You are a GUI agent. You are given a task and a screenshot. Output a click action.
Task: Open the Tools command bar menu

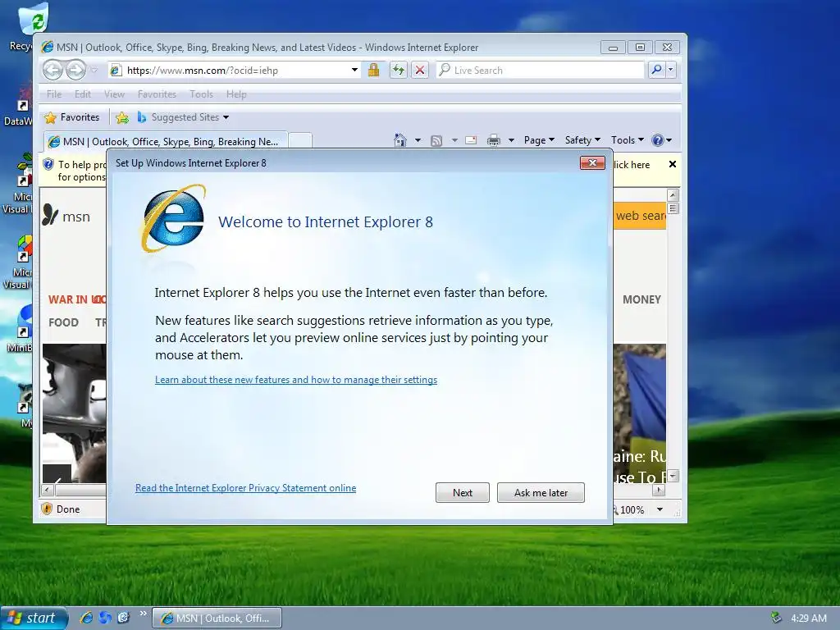(x=627, y=140)
